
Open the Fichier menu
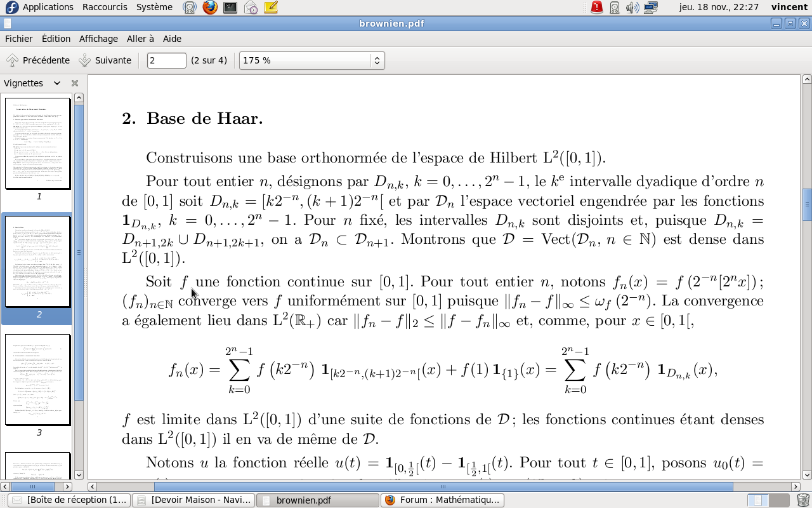[18, 39]
